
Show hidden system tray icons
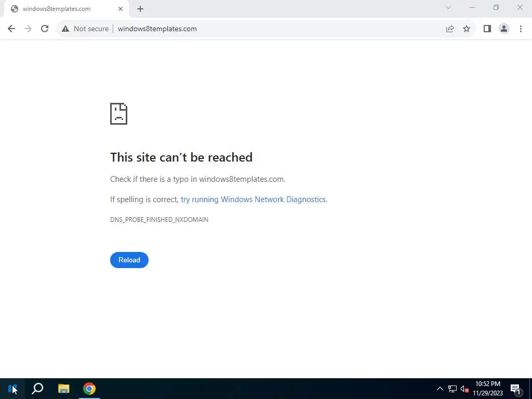click(x=440, y=389)
